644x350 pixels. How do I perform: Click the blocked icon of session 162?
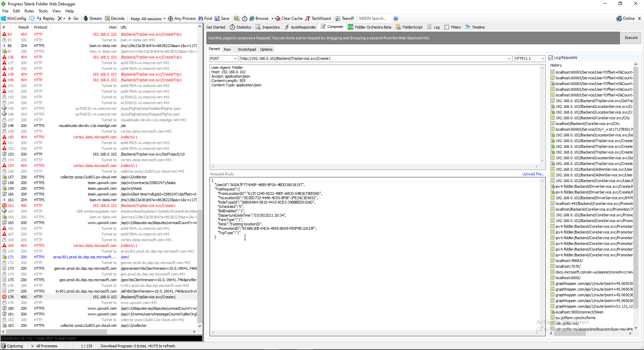4,206
